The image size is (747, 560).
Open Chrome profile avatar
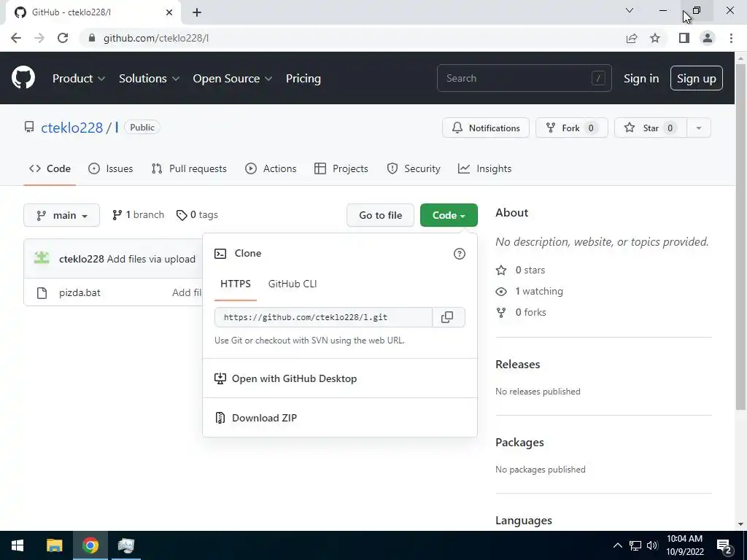point(708,38)
